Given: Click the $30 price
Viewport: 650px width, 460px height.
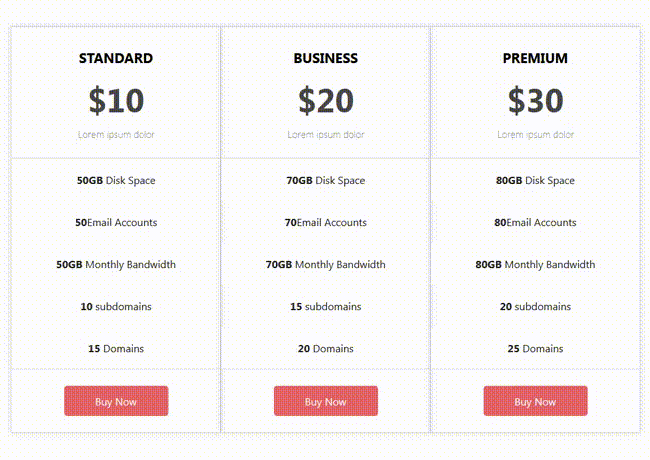Looking at the screenshot, I should click(535, 100).
